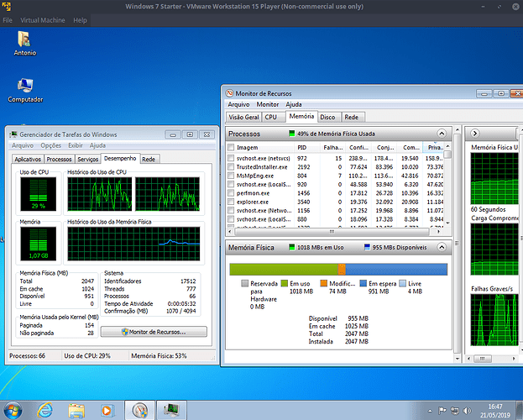
Task: Collapse the graphs pane arrow button
Action: 475,134
